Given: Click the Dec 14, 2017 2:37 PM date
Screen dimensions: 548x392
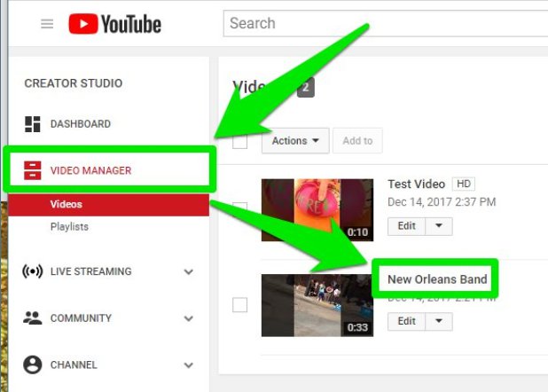Looking at the screenshot, I should [x=442, y=202].
